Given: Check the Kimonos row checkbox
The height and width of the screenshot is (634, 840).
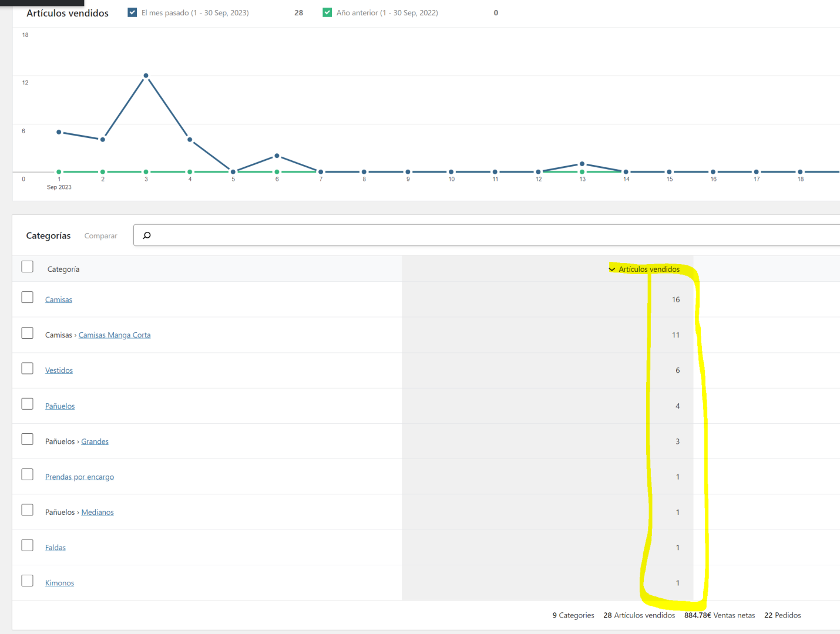Looking at the screenshot, I should click(28, 581).
